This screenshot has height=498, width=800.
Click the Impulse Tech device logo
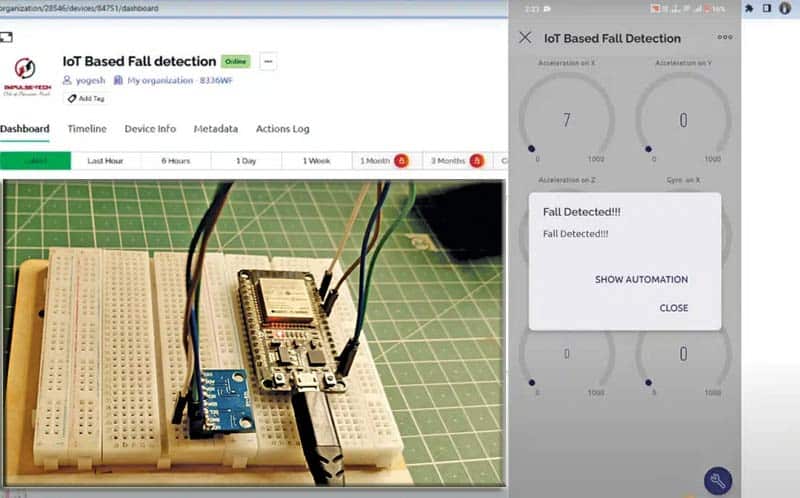click(27, 74)
